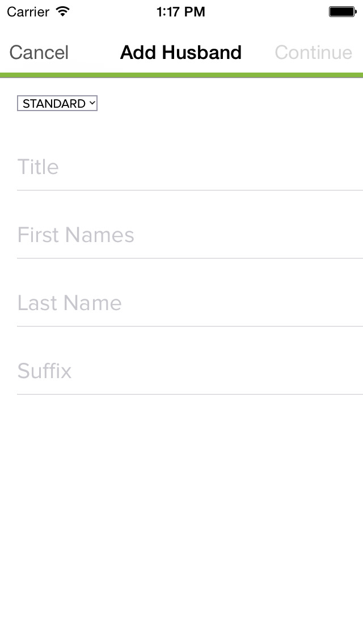Tap the battery icon in status bar
Screen dimensions: 363x644
pos(343,11)
